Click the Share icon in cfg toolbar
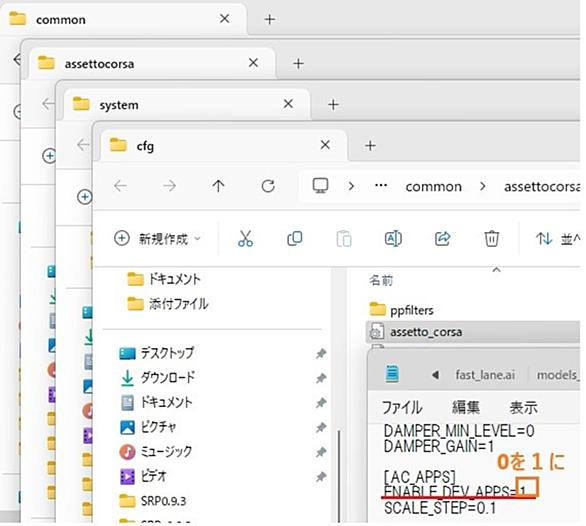 click(442, 239)
